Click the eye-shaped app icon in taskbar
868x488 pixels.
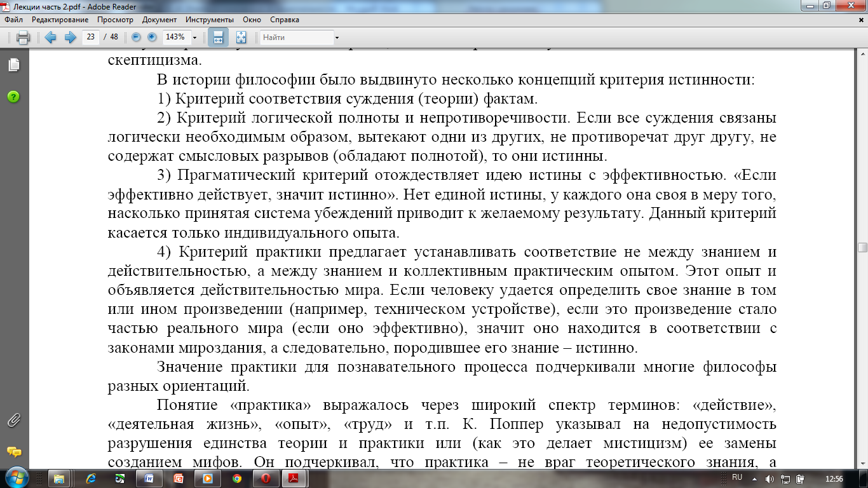point(119,478)
